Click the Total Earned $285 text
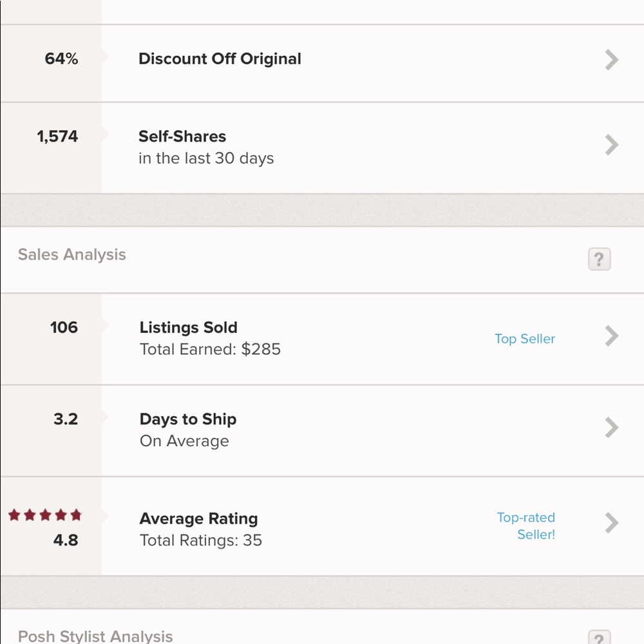This screenshot has width=644, height=644. (210, 349)
